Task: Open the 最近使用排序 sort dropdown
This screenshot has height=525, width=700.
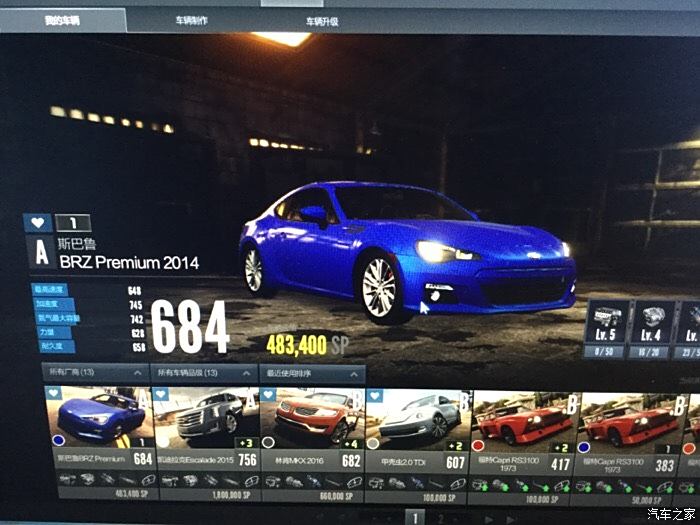Action: pos(312,374)
